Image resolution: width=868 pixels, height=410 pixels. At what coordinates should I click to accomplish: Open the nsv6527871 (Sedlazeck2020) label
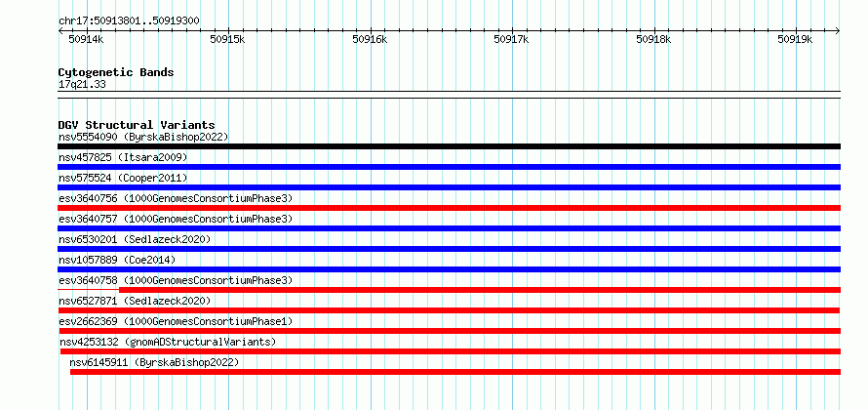point(135,301)
